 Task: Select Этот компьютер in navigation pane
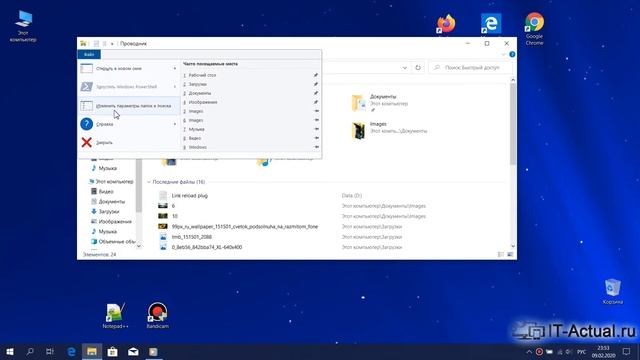[x=114, y=181]
